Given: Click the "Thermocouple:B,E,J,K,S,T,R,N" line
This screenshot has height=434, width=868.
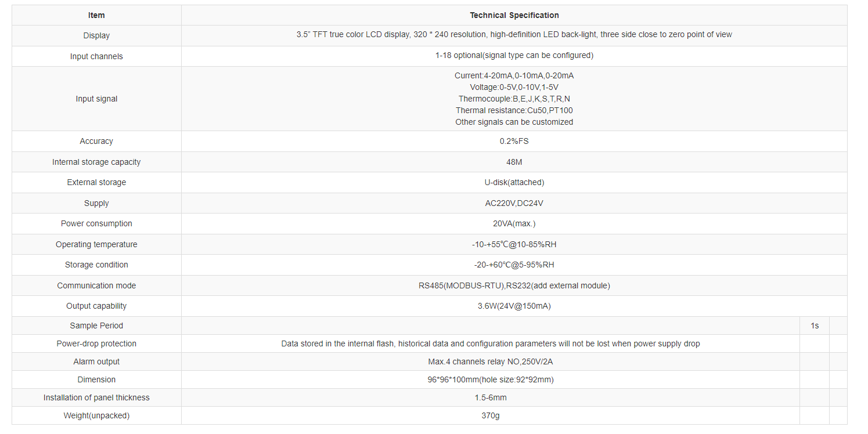Looking at the screenshot, I should (514, 99).
